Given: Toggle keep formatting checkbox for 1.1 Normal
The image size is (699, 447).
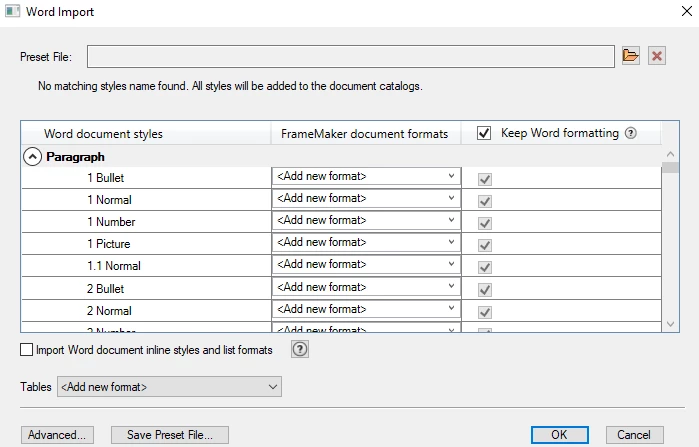Looking at the screenshot, I should [x=485, y=267].
